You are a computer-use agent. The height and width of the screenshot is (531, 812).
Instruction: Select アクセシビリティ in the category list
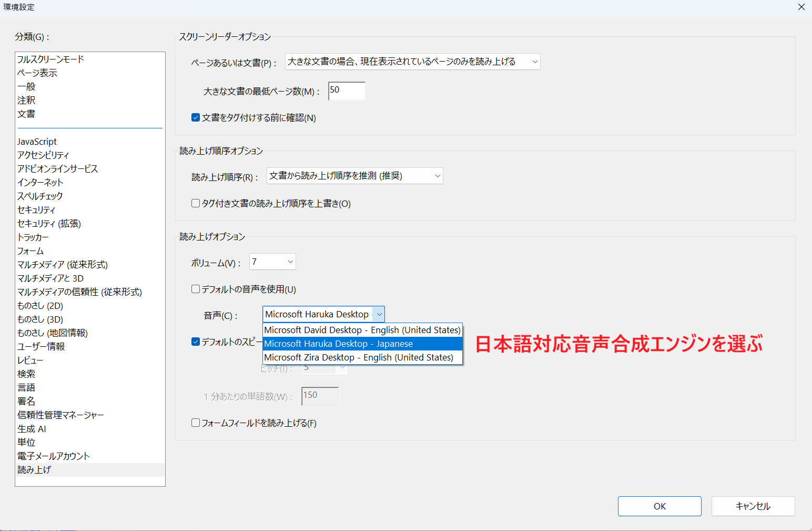click(43, 155)
